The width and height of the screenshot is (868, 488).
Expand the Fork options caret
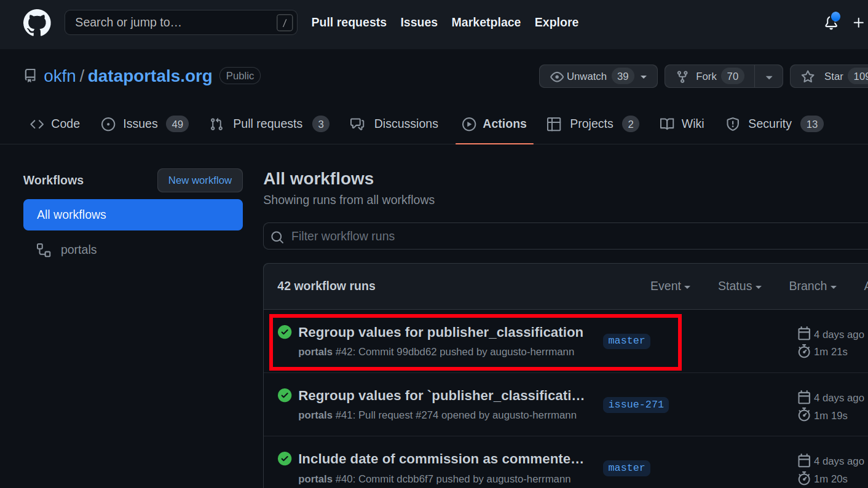(x=769, y=76)
